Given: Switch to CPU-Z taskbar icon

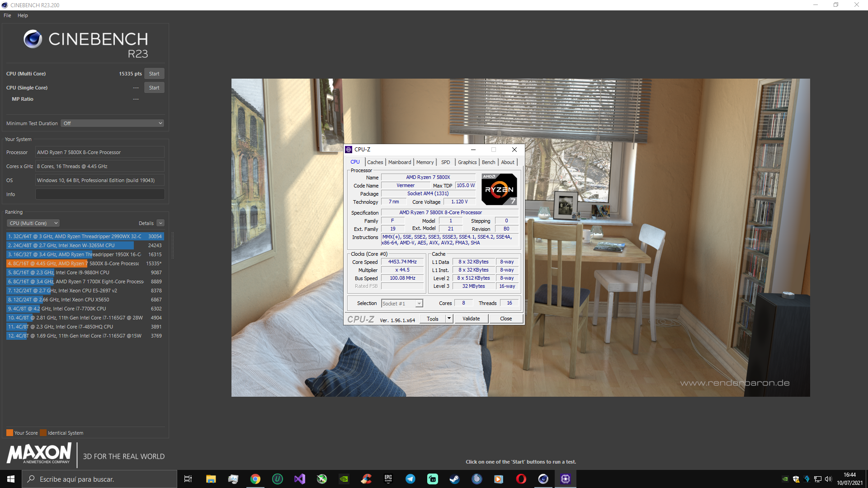Looking at the screenshot, I should tap(566, 479).
